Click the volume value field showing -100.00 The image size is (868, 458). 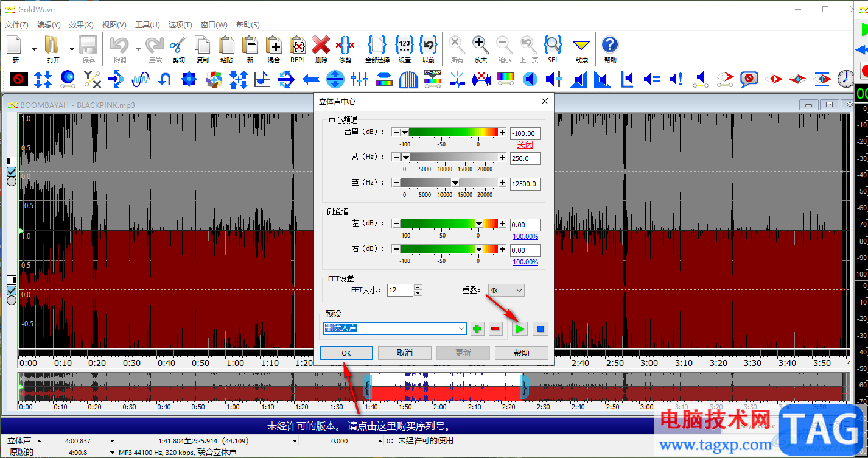tap(525, 133)
